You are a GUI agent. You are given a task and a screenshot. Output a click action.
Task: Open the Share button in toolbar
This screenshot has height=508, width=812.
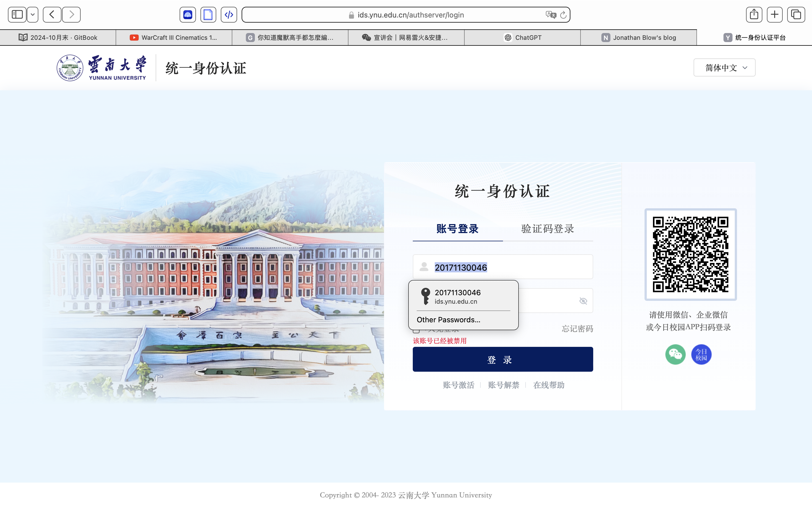point(754,14)
